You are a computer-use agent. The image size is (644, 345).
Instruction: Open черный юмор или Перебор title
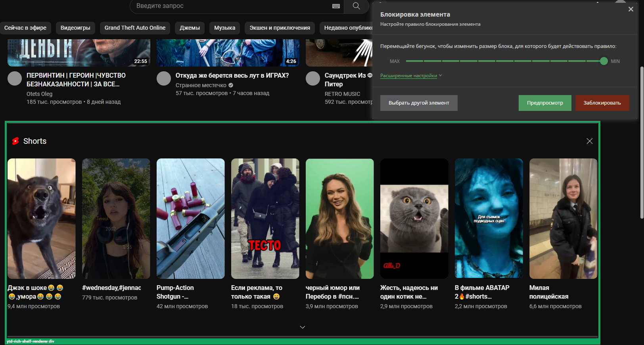click(333, 292)
